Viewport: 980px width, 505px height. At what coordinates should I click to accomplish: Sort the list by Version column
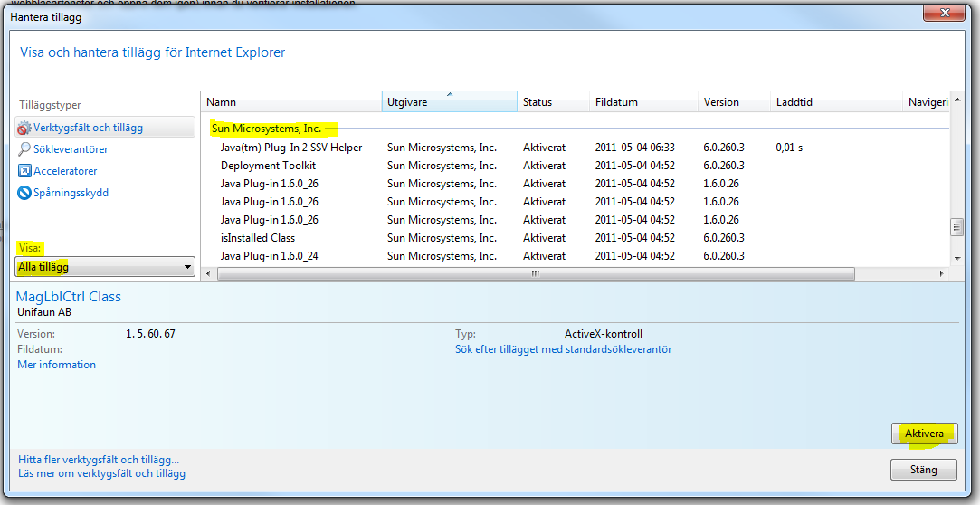[x=734, y=102]
